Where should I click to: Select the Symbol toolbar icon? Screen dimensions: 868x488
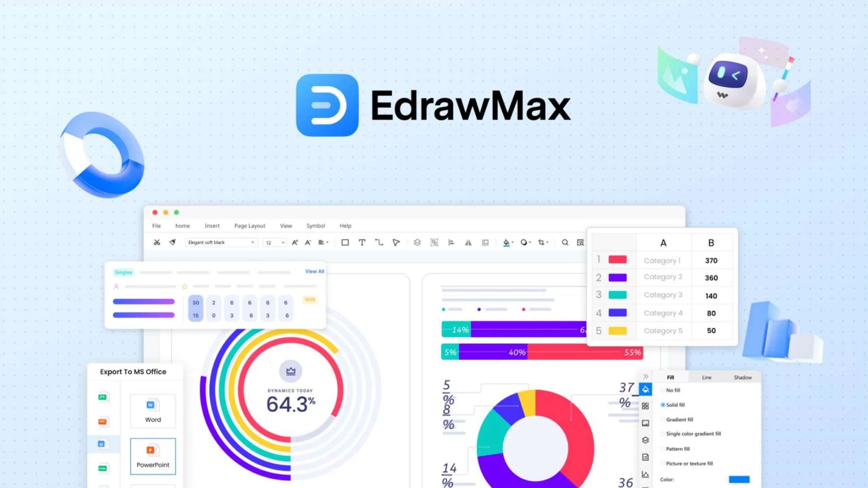click(x=316, y=226)
